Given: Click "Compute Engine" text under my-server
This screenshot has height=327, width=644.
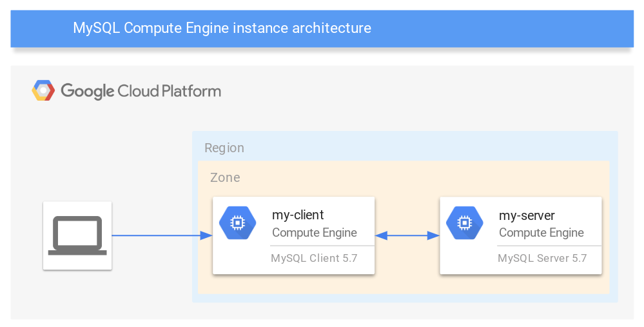Looking at the screenshot, I should (x=542, y=233).
